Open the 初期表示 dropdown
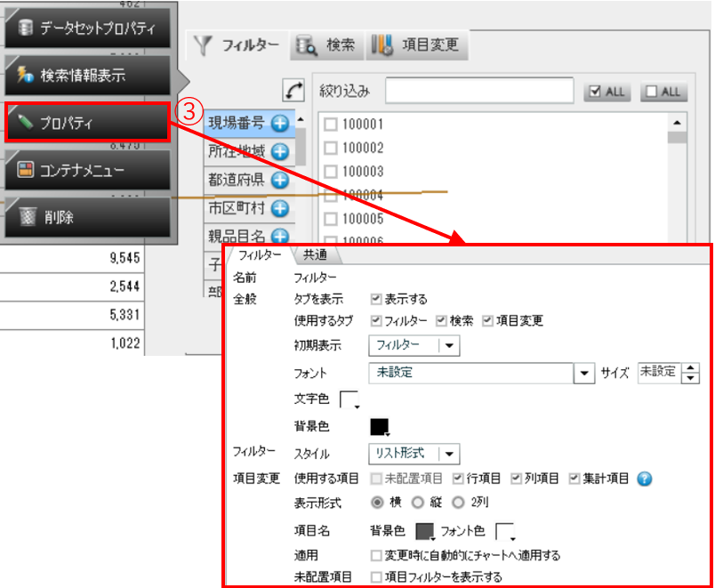The height and width of the screenshot is (588, 715). (449, 345)
